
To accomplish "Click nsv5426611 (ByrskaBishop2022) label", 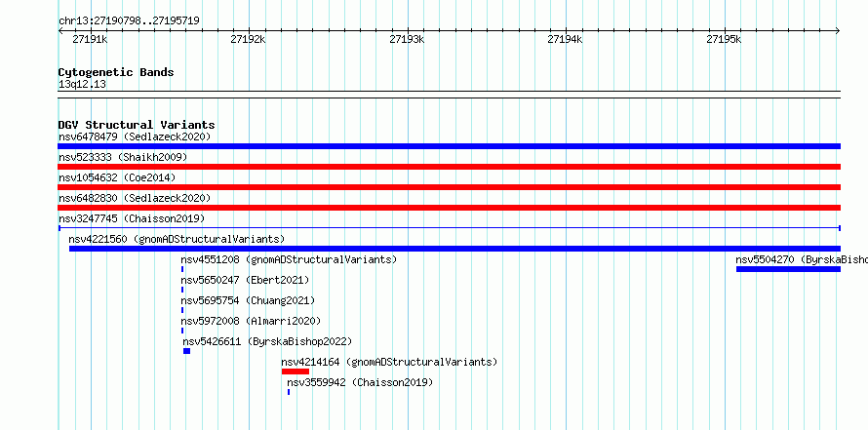I will coord(267,341).
